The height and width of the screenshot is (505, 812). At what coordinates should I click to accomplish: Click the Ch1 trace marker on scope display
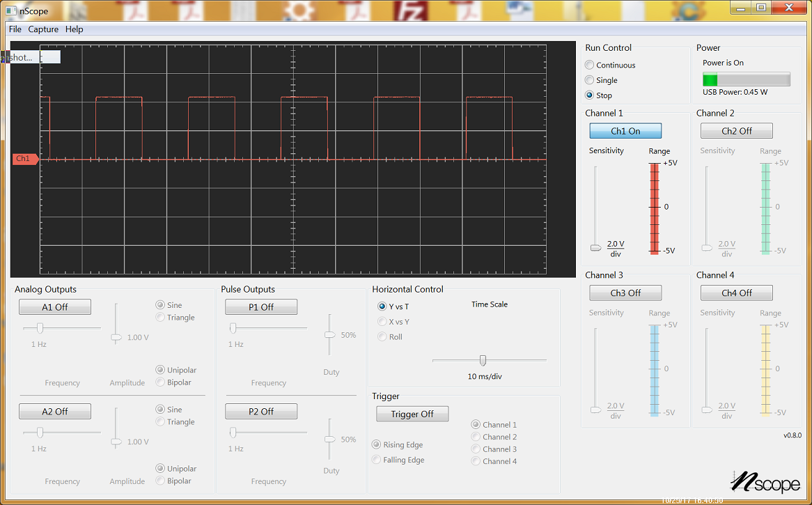[24, 159]
